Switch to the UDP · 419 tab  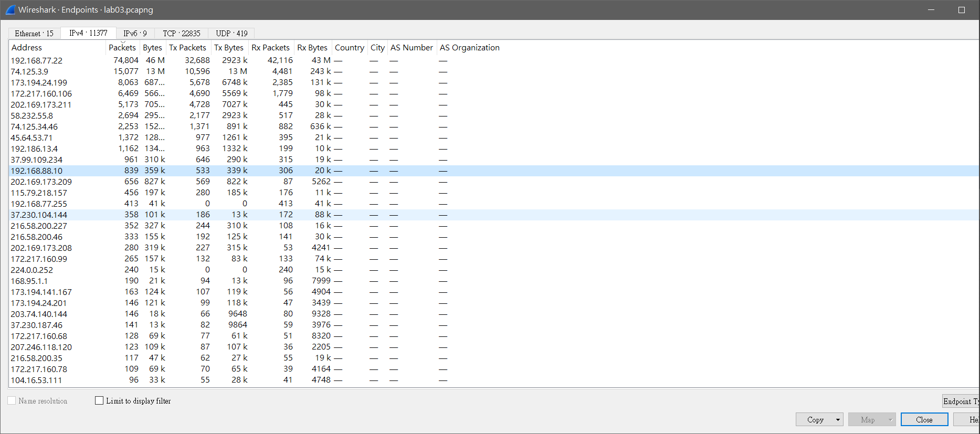[x=231, y=34]
